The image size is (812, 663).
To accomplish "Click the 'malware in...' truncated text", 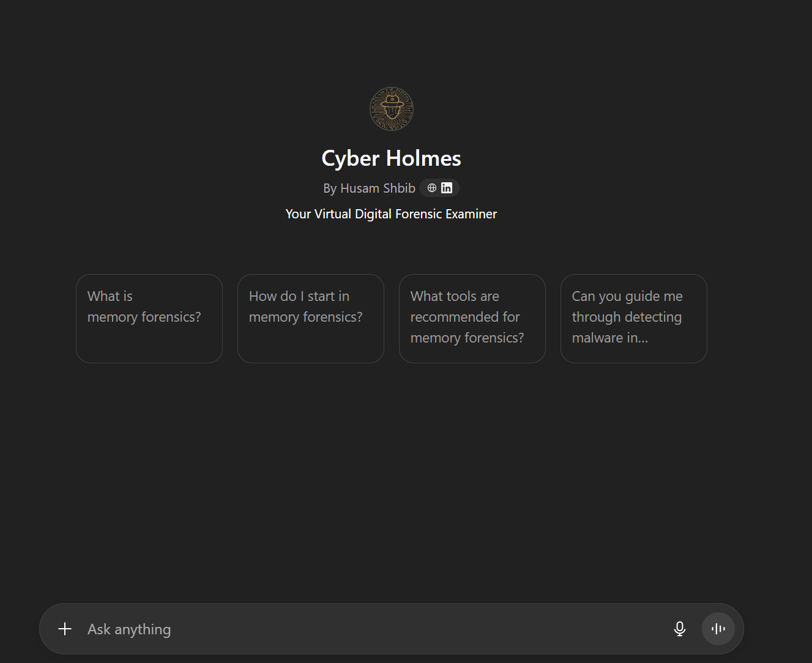I will pyautogui.click(x=609, y=338).
